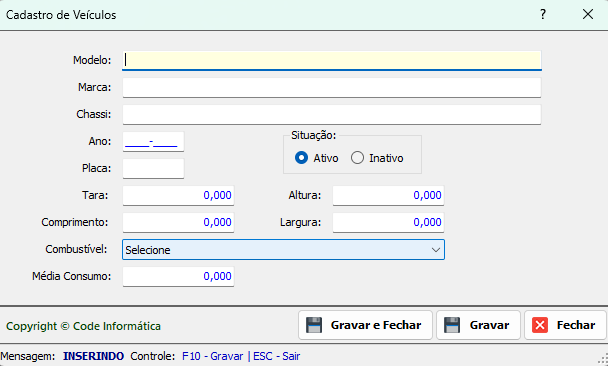The height and width of the screenshot is (366, 608).
Task: Click the Gravar e Fechar button
Action: (x=365, y=325)
